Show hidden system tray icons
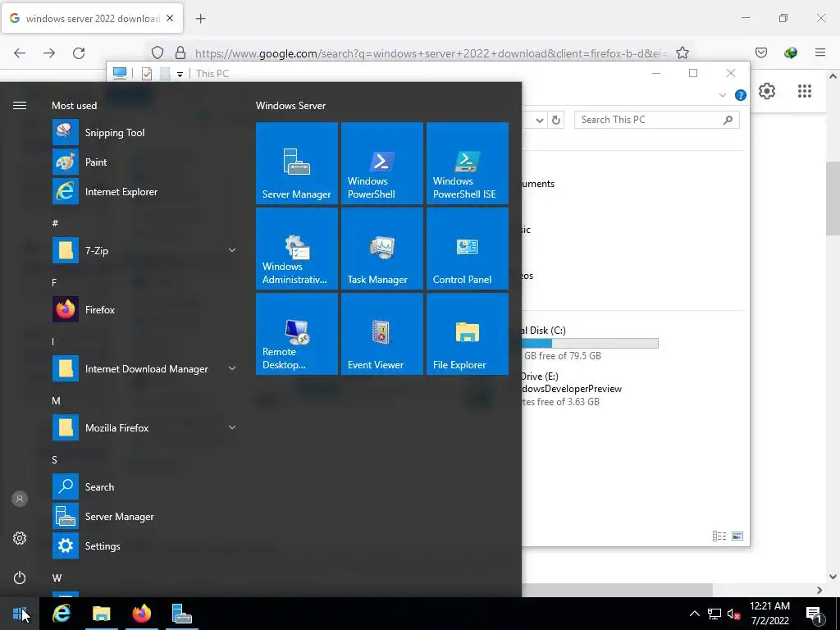Screen dimensions: 840x630 click(694, 614)
